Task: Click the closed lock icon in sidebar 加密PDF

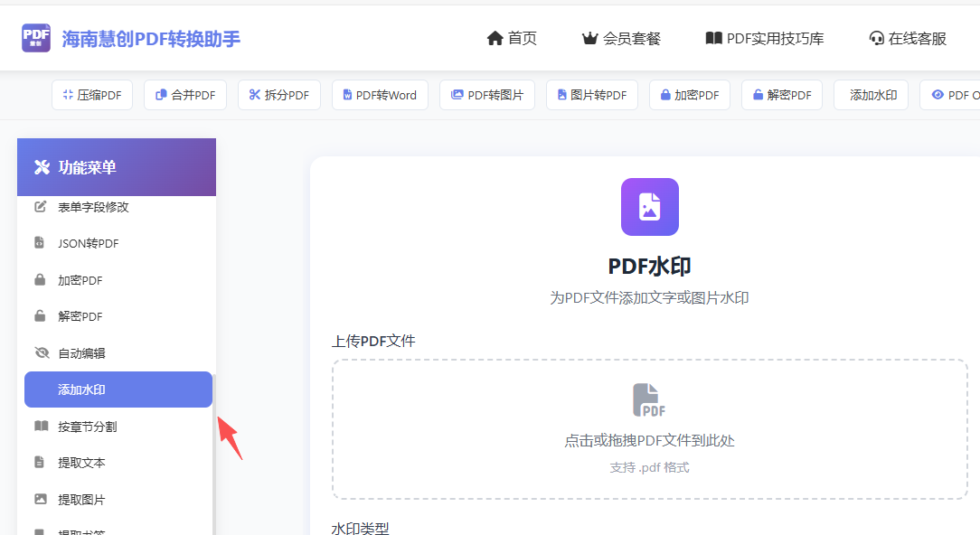Action: [x=40, y=279]
